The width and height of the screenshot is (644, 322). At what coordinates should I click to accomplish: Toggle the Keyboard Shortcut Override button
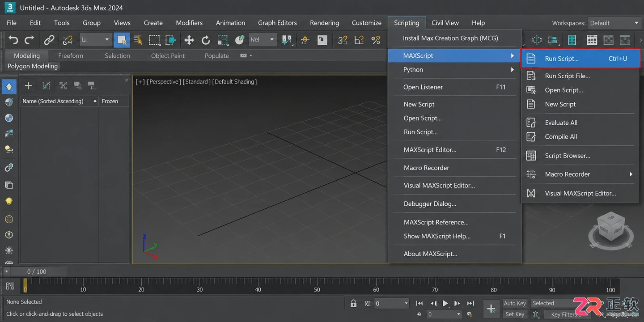pyautogui.click(x=322, y=40)
